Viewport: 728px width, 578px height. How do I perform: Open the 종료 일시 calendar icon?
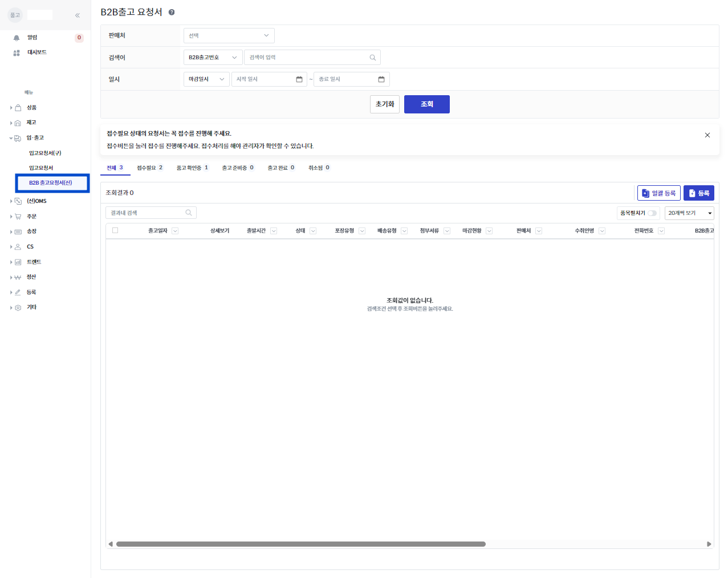(381, 79)
